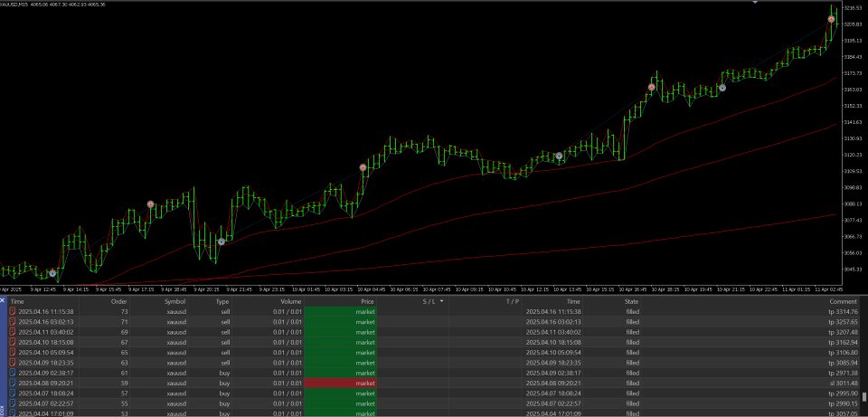The image size is (868, 417).
Task: Select the red sell marker near 10 Apr 04:45
Action: pyautogui.click(x=363, y=167)
